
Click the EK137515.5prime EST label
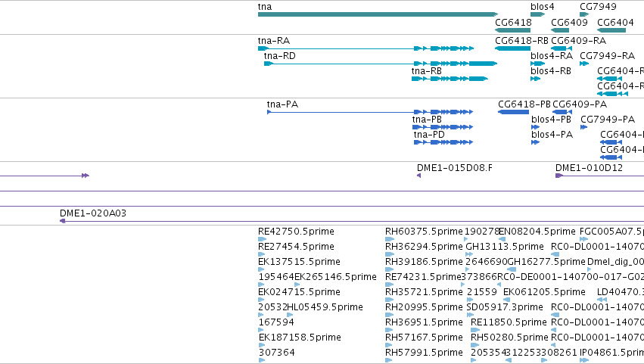299,262
